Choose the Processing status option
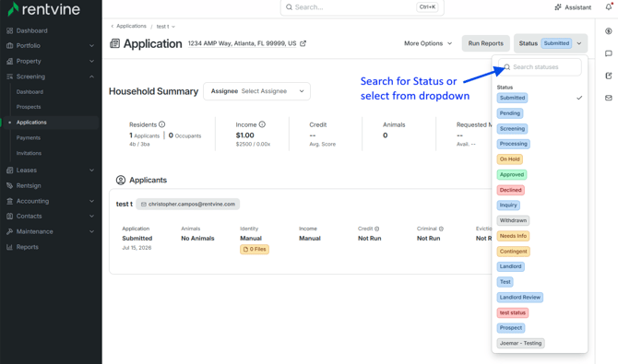The image size is (618, 364). [513, 144]
